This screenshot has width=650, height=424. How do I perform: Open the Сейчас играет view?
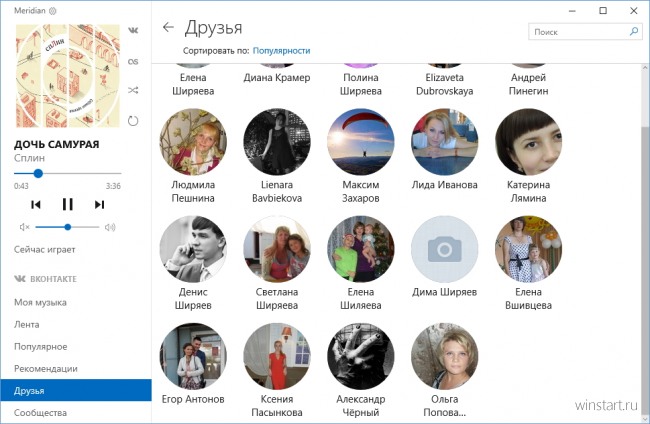coord(45,249)
